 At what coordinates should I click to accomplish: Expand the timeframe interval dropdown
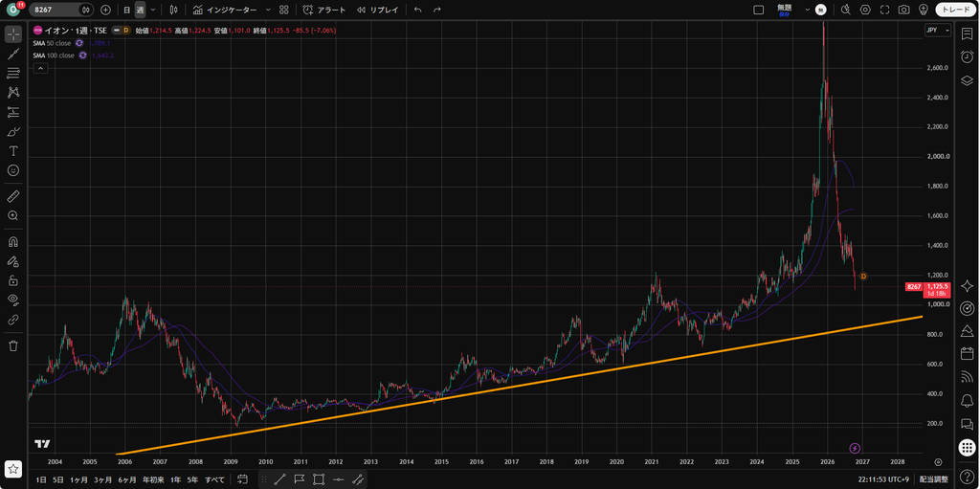click(x=153, y=10)
